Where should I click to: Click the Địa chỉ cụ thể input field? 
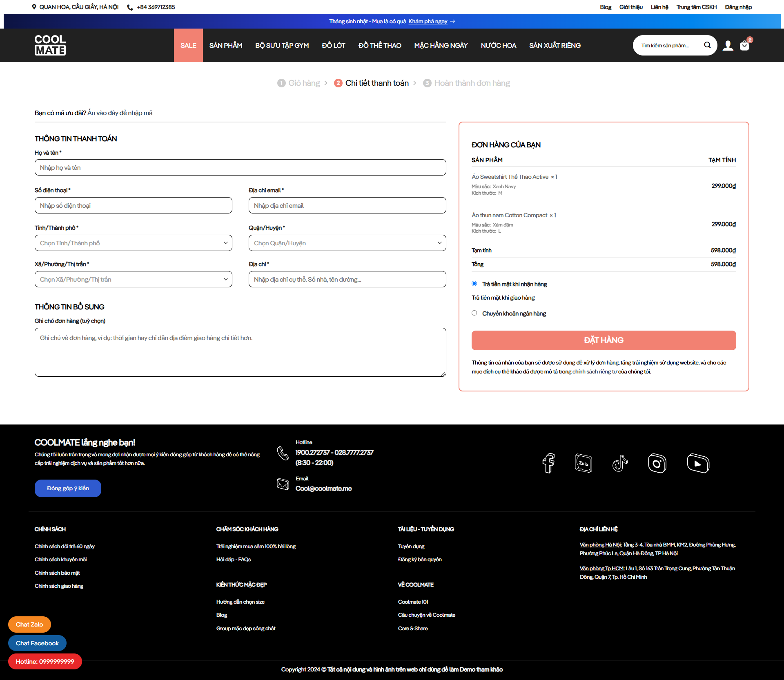(x=347, y=279)
